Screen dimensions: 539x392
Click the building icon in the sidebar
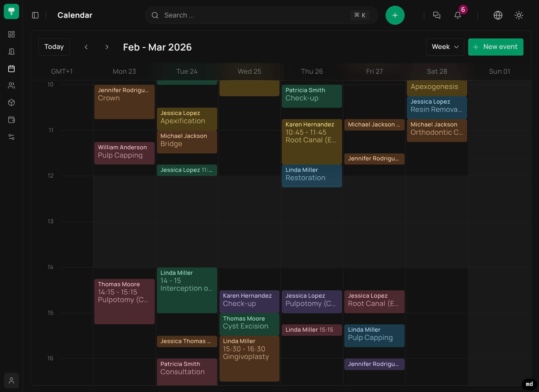coord(11,51)
